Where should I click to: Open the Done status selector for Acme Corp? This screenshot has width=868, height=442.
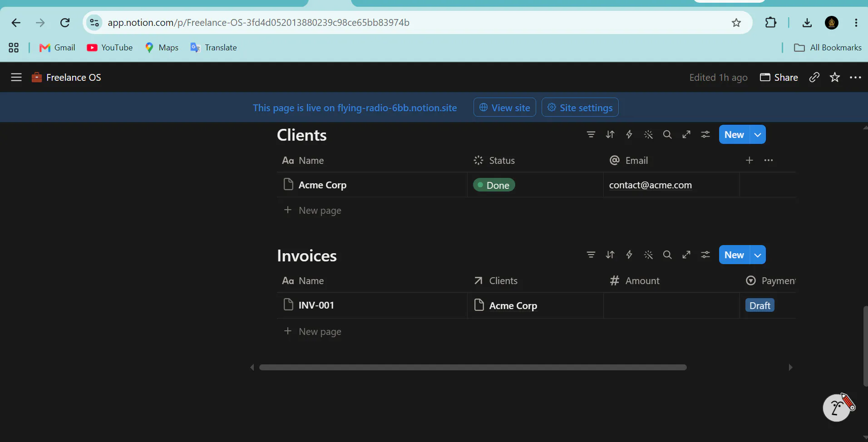coord(494,185)
